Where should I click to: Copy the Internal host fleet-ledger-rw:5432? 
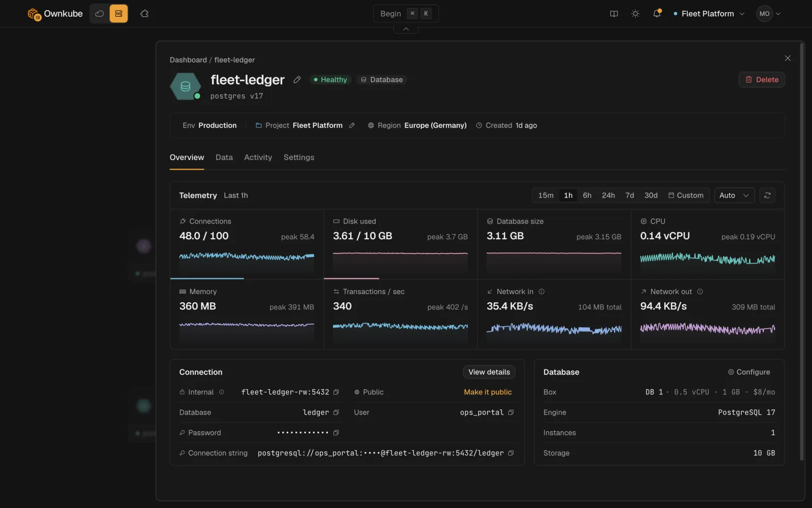click(x=336, y=392)
